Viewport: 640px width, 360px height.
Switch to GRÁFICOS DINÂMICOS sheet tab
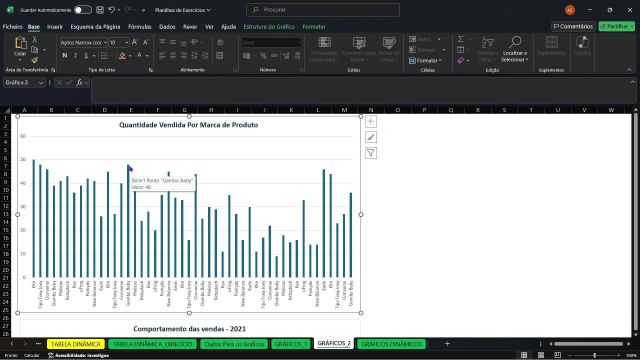coord(391,344)
